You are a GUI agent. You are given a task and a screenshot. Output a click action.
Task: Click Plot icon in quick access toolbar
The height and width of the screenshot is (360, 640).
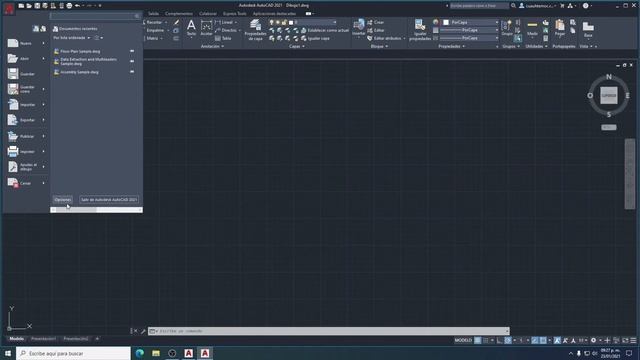(x=69, y=6)
